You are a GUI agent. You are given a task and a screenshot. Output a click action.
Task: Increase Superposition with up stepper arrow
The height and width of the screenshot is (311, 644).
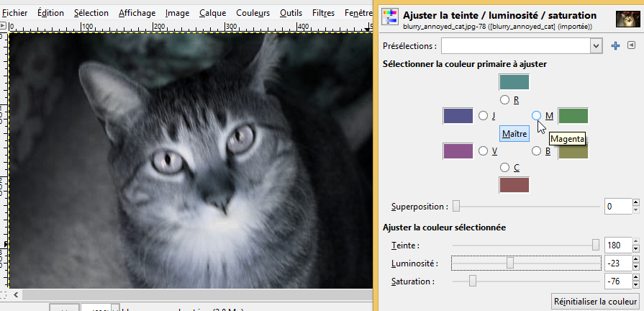[x=636, y=202]
